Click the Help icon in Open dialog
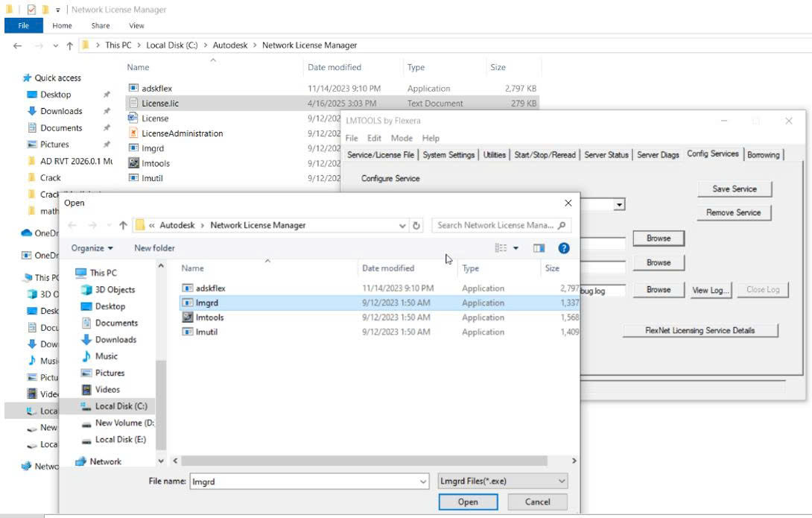Image resolution: width=812 pixels, height=518 pixels. tap(563, 248)
